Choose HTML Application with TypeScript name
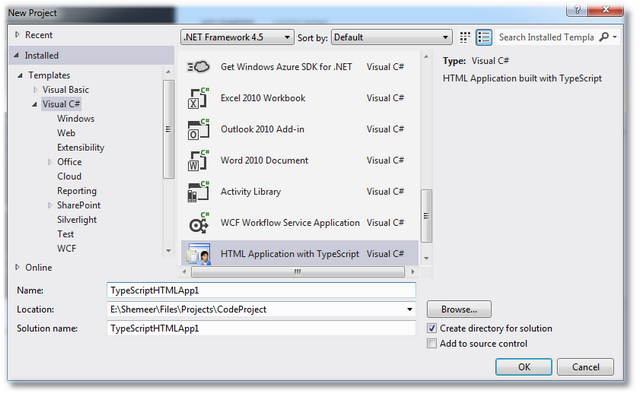The height and width of the screenshot is (397, 640). [290, 254]
